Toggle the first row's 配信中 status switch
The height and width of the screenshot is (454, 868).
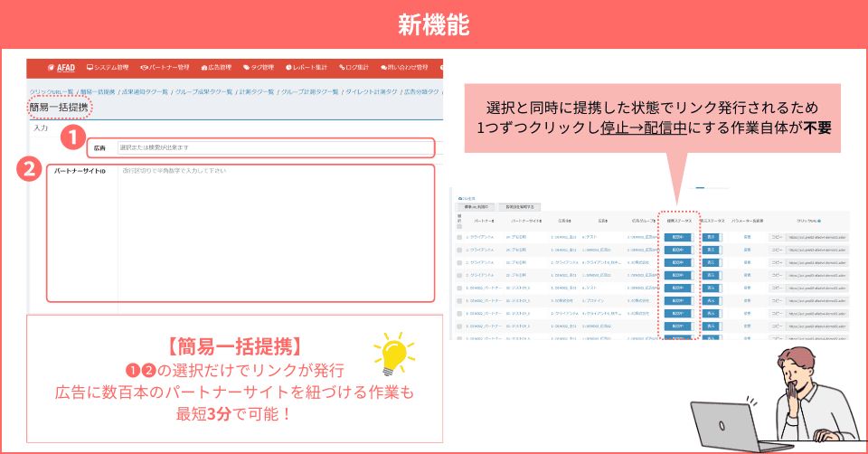coord(678,237)
